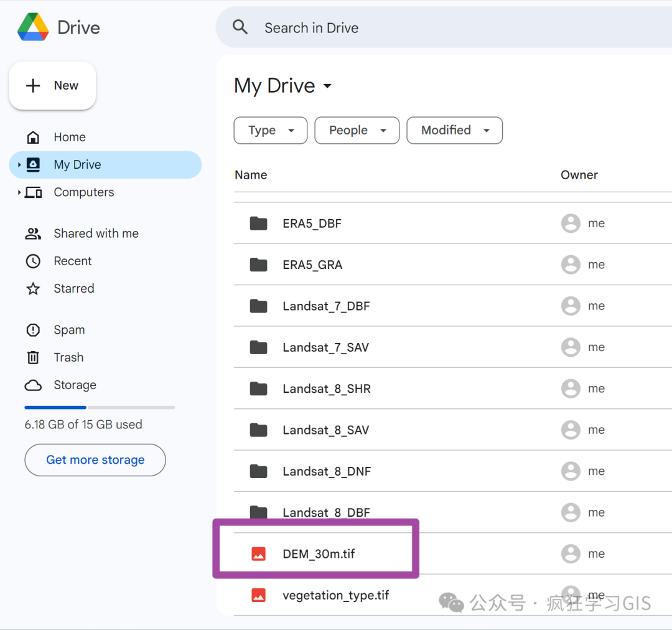Click the Spam warning icon
Image resolution: width=672 pixels, height=630 pixels.
click(x=33, y=330)
